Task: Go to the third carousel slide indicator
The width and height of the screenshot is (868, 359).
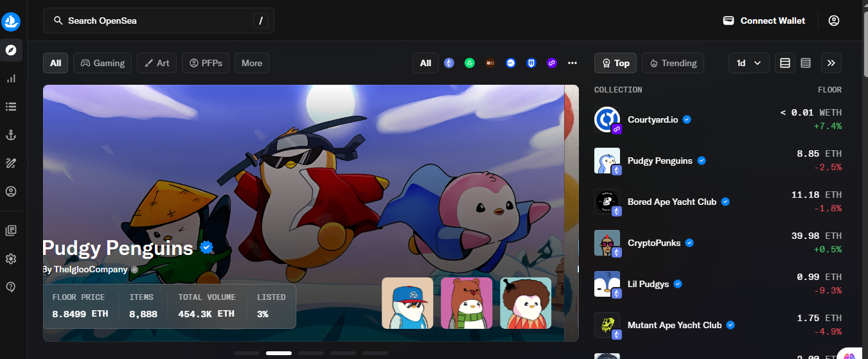Action: pos(311,353)
